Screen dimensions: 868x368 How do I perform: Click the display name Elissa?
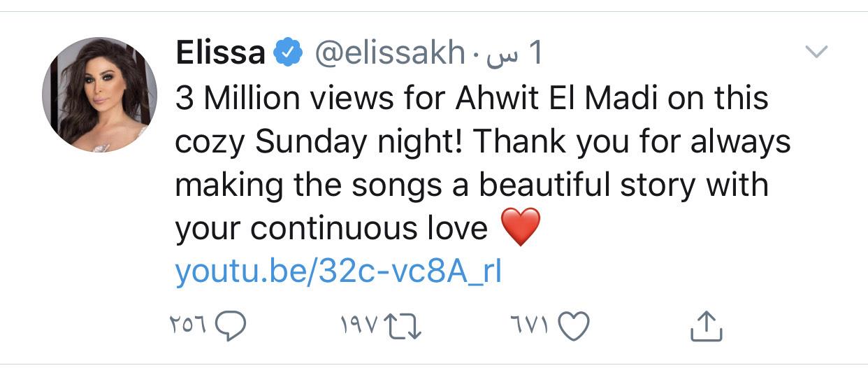[x=220, y=54]
